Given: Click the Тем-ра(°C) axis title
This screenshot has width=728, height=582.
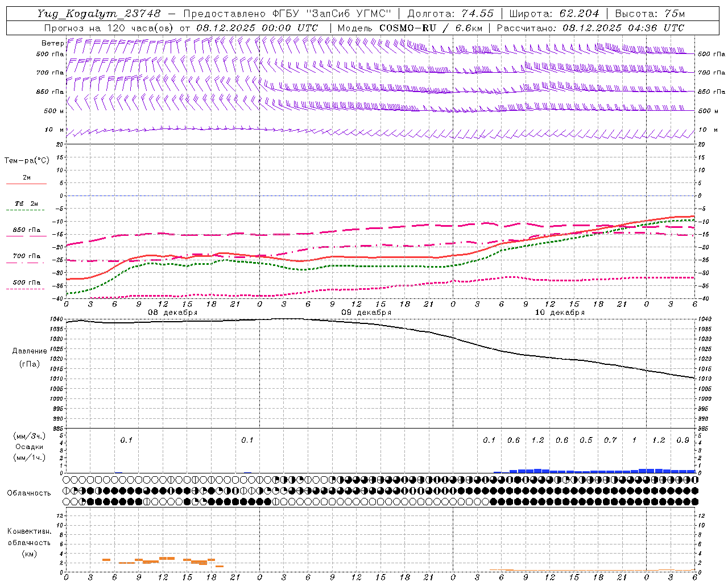Looking at the screenshot, I should click(27, 160).
